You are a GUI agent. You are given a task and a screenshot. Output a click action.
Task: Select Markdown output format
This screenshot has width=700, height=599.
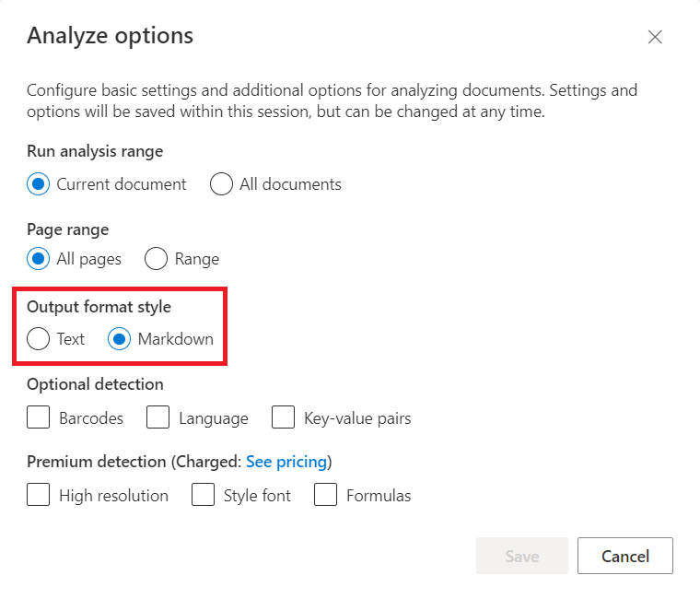[120, 339]
